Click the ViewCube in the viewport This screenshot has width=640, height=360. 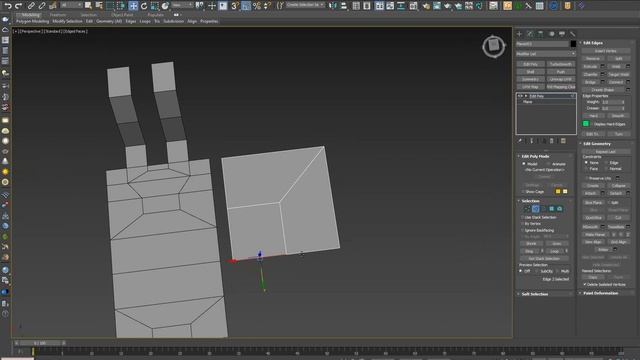coord(494,46)
